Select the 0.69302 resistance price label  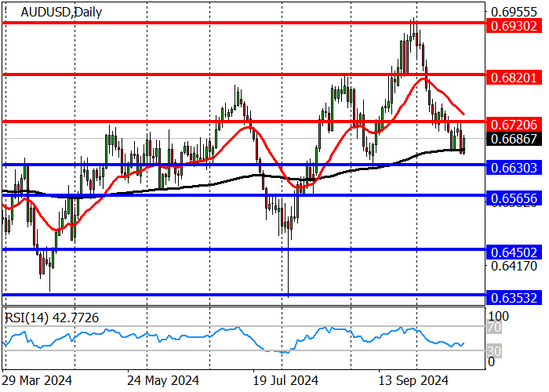point(514,26)
